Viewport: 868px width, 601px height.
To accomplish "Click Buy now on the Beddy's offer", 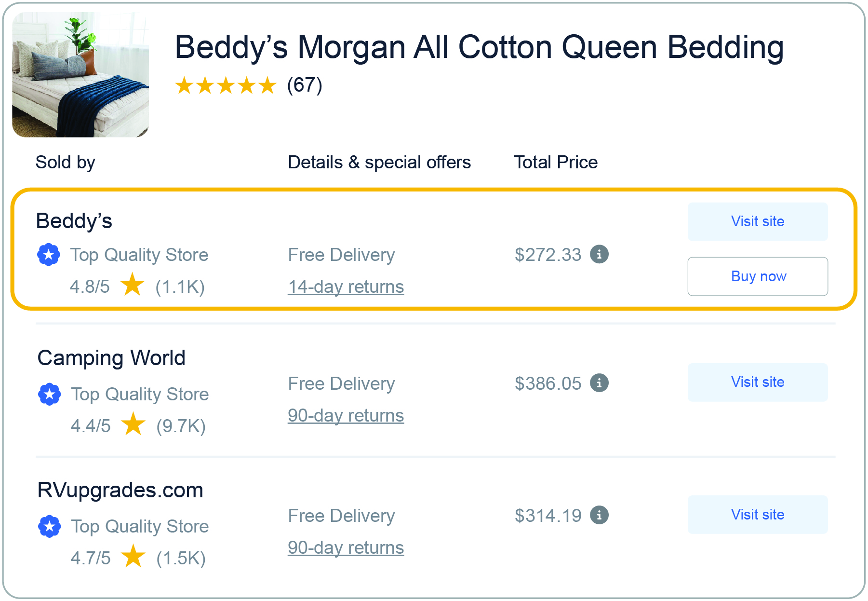I will pyautogui.click(x=758, y=276).
